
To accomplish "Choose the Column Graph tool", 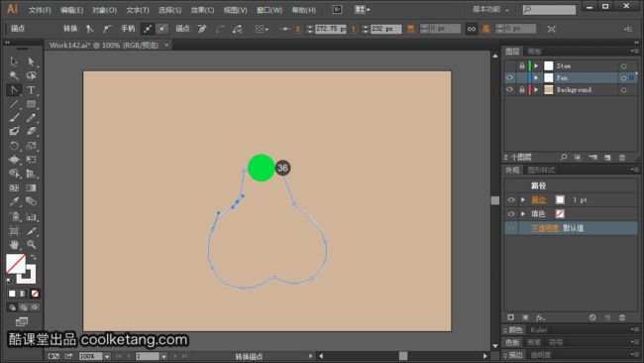I will point(31,216).
